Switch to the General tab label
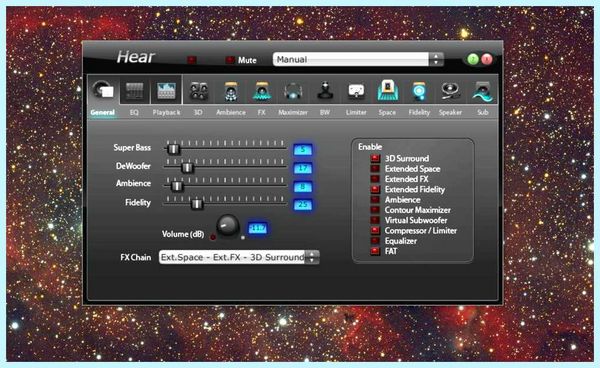The height and width of the screenshot is (368, 600). (103, 112)
